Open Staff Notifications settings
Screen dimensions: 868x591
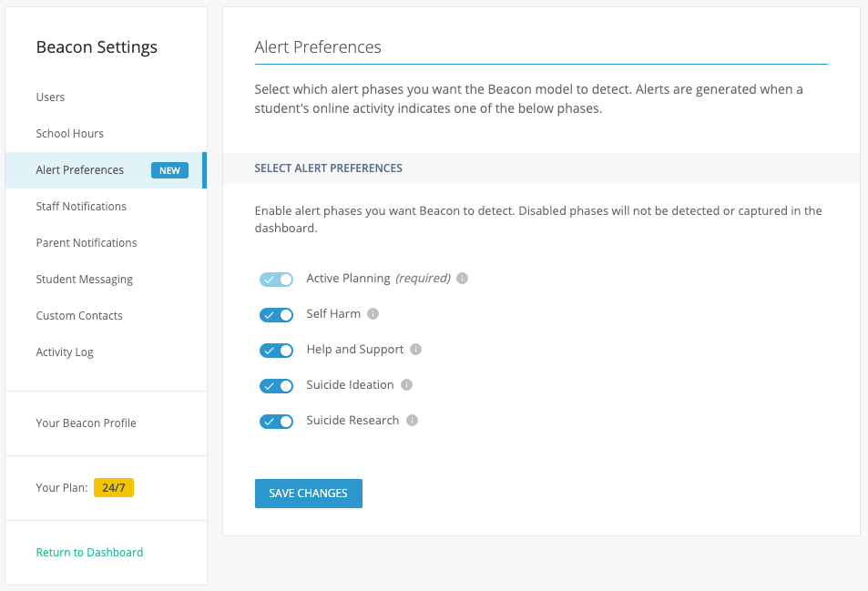[81, 207]
